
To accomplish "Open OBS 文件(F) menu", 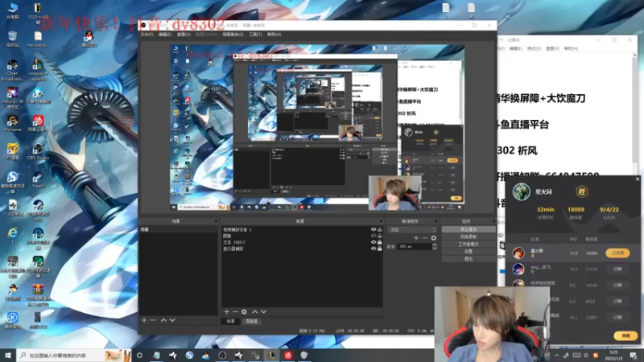I will (x=147, y=35).
